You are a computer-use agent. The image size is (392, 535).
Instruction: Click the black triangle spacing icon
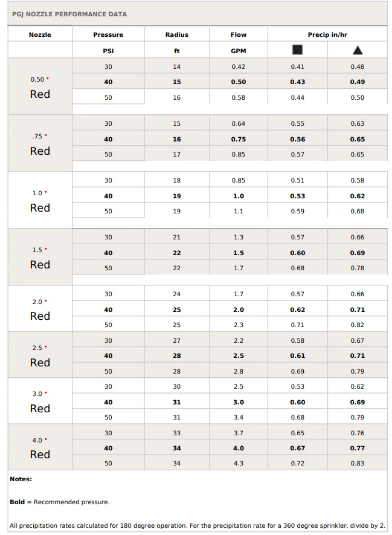[357, 51]
